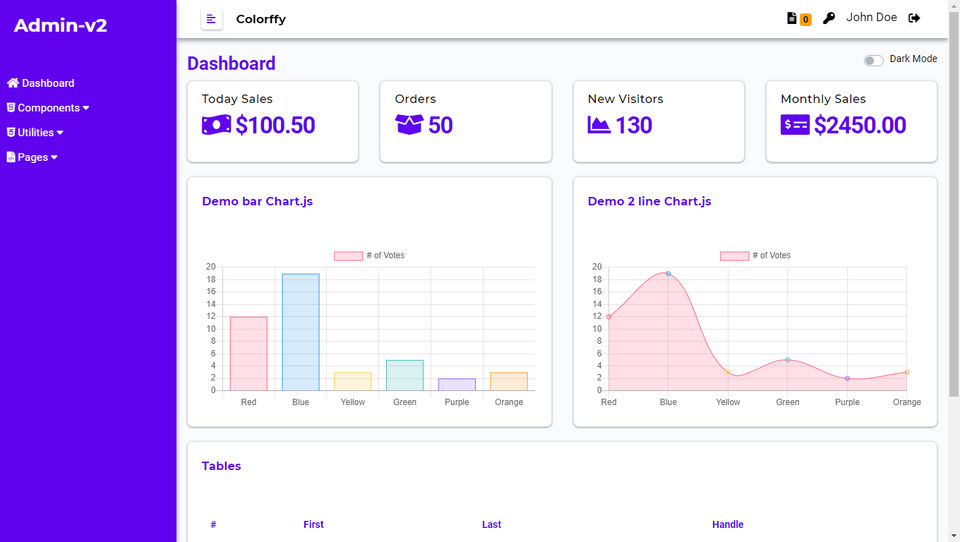Expand the Pages caret arrow
960x542 pixels.
[54, 157]
